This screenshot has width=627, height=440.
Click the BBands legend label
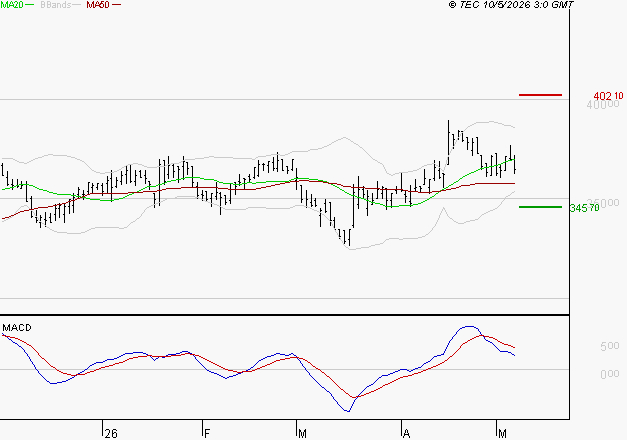tap(56, 5)
